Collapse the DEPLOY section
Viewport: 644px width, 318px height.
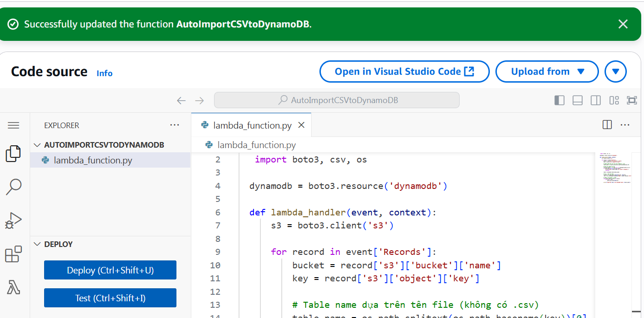point(37,244)
